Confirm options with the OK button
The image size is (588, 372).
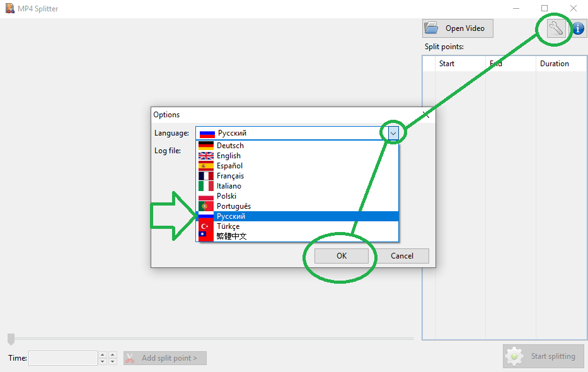pyautogui.click(x=341, y=256)
